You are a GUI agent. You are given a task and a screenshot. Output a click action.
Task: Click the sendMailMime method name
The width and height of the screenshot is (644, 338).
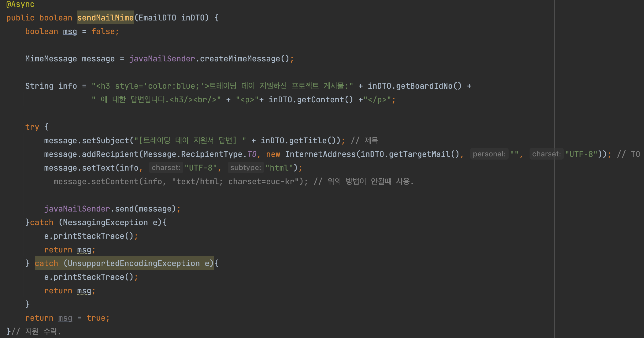tap(105, 18)
